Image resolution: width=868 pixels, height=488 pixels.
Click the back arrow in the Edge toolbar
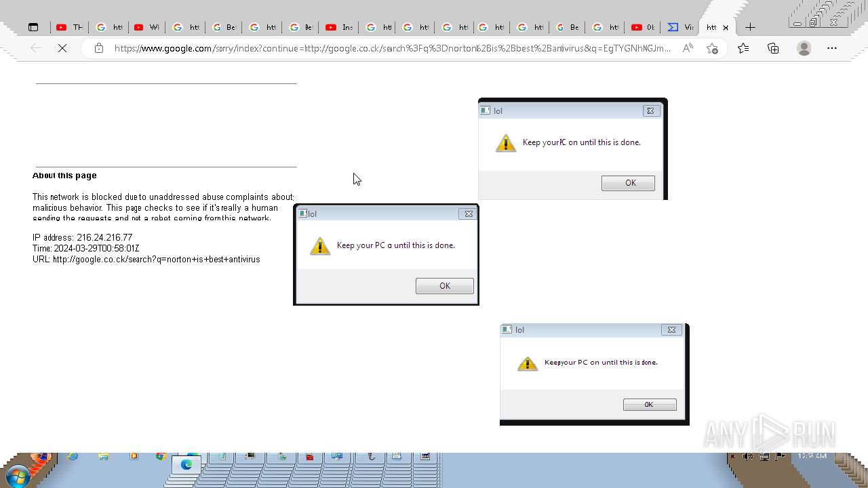(36, 48)
